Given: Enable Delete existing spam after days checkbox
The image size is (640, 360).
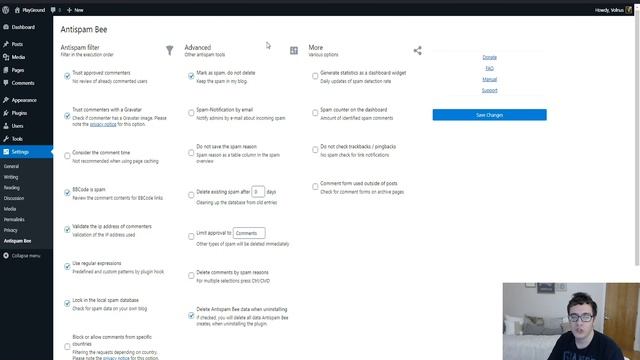Looking at the screenshot, I should point(191,195).
